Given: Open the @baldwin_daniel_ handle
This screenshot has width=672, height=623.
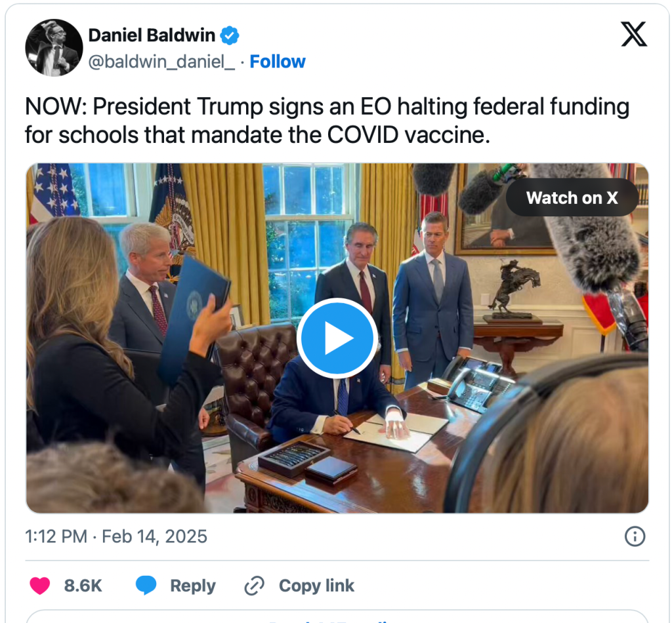Looking at the screenshot, I should tap(161, 62).
